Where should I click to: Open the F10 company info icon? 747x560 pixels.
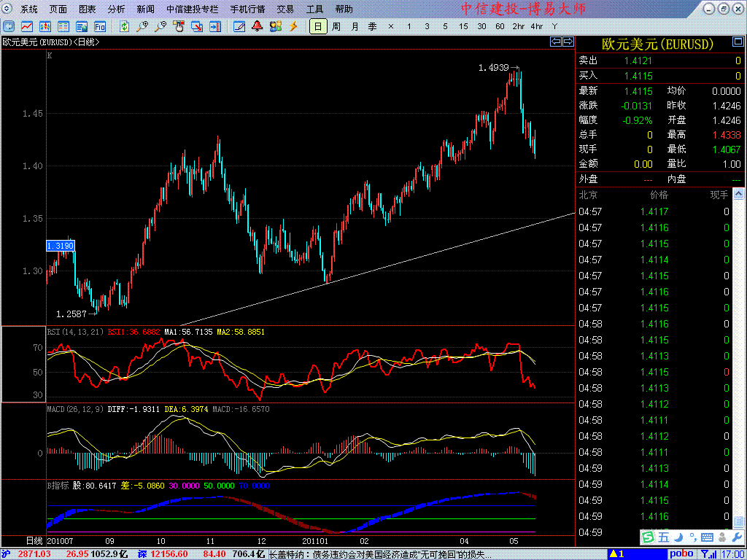tap(99, 26)
